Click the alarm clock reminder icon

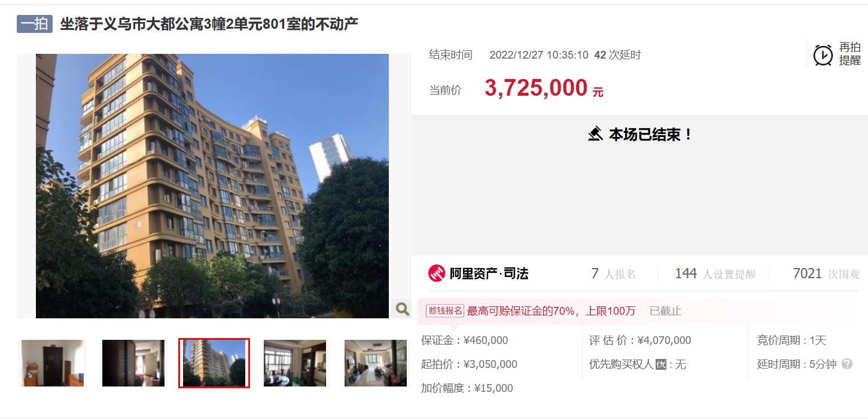pyautogui.click(x=823, y=54)
